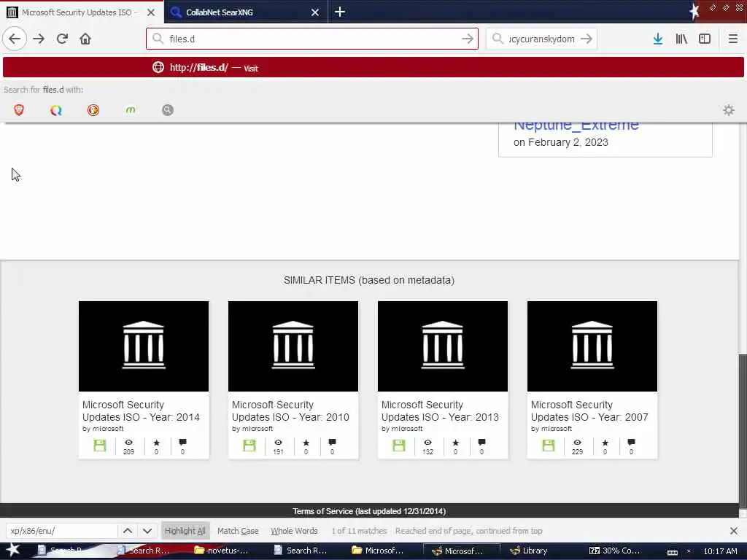Screen dimensions: 747x560
Task: Open the 7-Zip 30% progress taskbar item
Action: tap(615, 551)
